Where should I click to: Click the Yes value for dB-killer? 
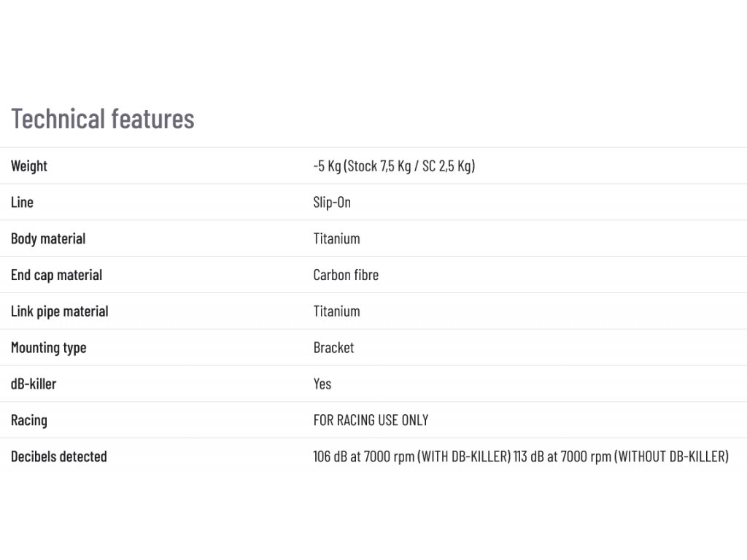click(322, 384)
